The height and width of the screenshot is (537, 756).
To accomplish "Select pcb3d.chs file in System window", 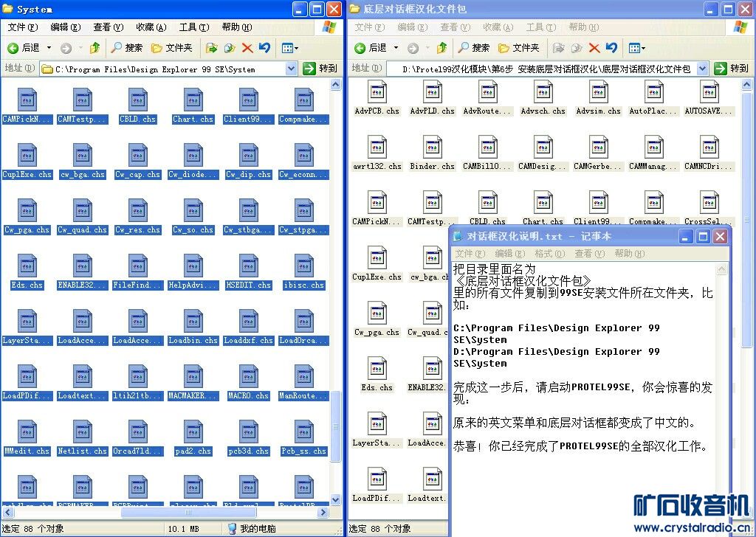I will click(248, 437).
